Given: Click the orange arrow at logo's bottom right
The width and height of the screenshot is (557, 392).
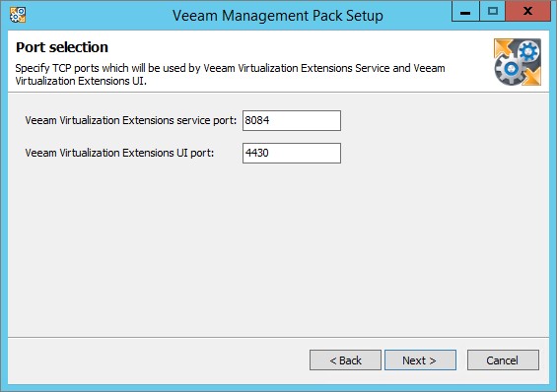Looking at the screenshot, I should (531, 76).
